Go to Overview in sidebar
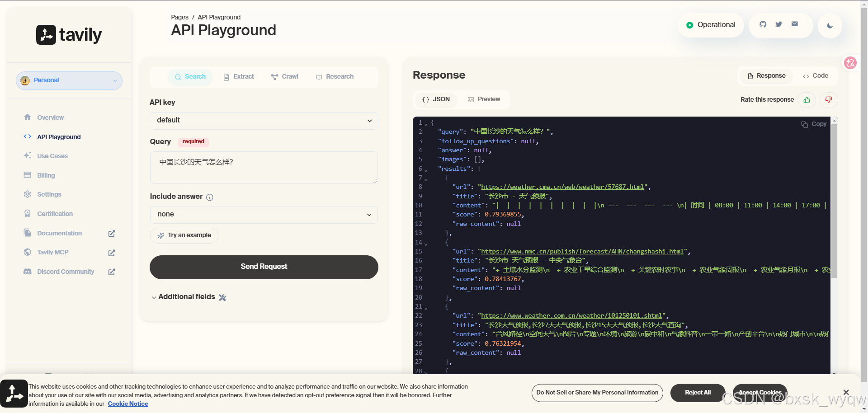This screenshot has height=413, width=868. (x=51, y=117)
